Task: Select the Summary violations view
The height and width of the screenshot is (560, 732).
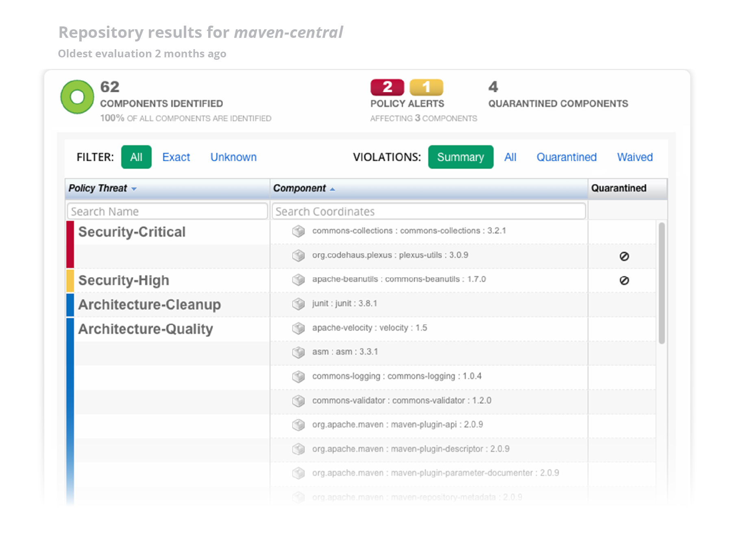Action: click(x=461, y=157)
